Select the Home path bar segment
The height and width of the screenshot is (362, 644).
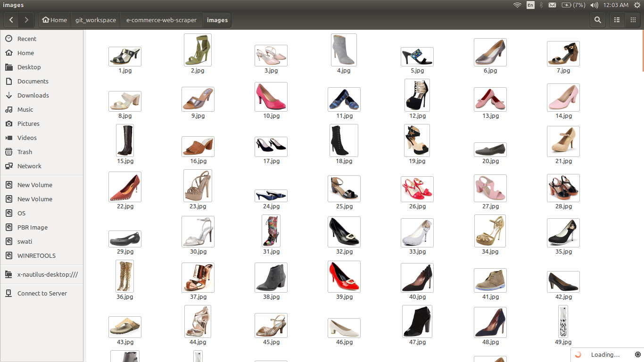coord(55,20)
